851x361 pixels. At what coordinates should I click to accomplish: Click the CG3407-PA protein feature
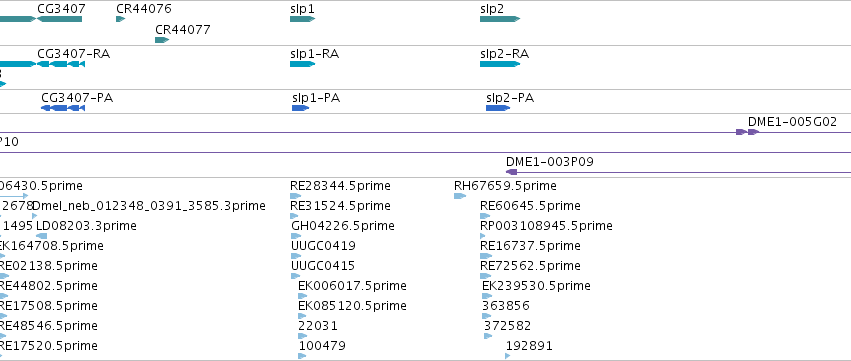(63, 108)
